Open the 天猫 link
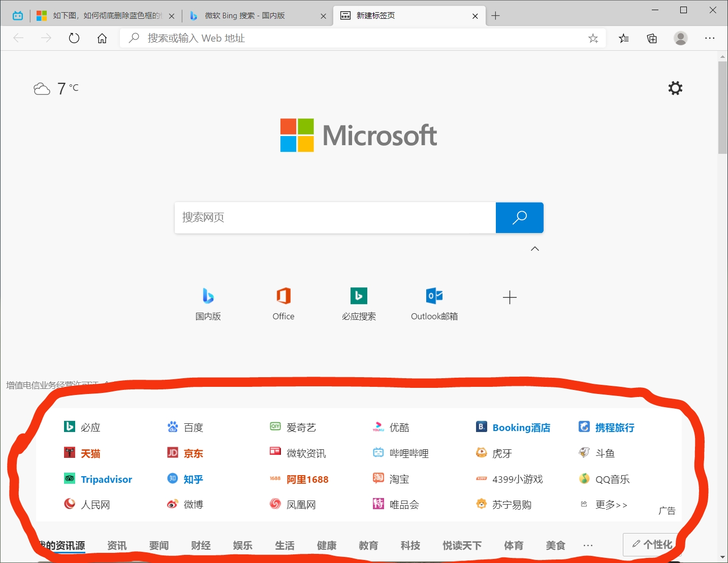The width and height of the screenshot is (728, 563). coord(82,453)
